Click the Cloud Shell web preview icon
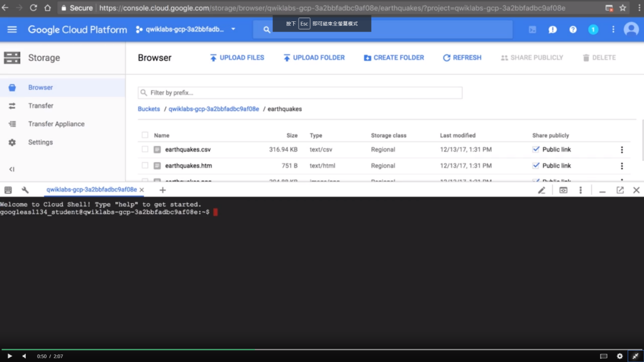644x362 pixels. [x=563, y=190]
